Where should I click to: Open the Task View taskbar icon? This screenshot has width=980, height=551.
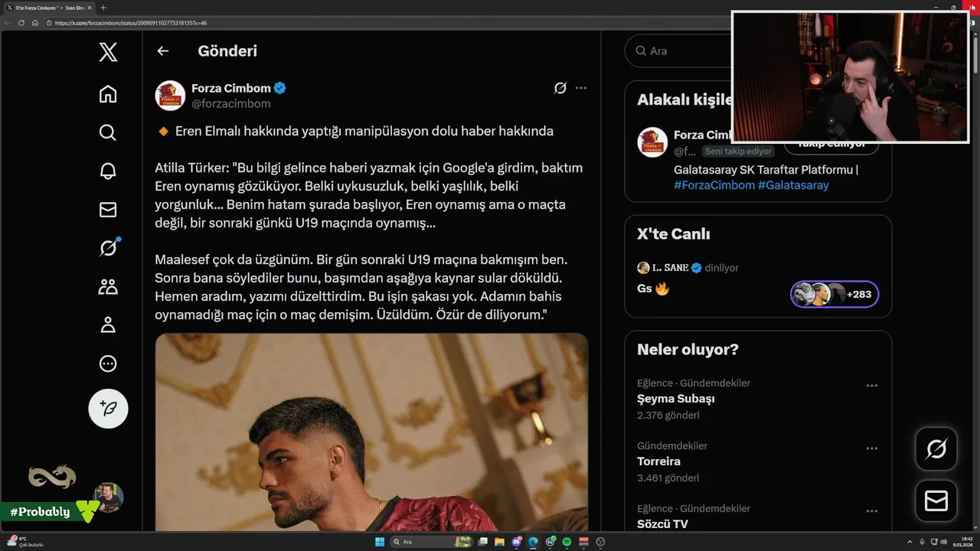click(x=483, y=542)
